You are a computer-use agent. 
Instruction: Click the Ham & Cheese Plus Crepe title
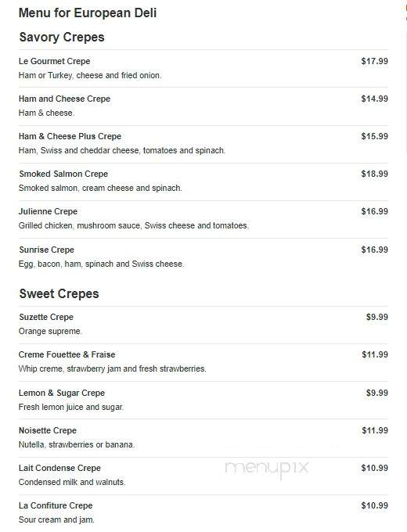click(70, 136)
